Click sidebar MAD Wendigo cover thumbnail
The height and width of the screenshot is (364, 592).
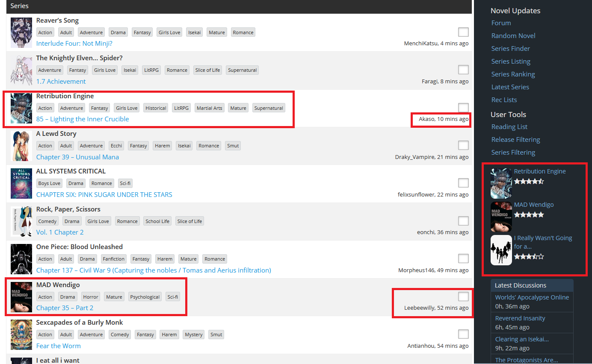click(501, 217)
